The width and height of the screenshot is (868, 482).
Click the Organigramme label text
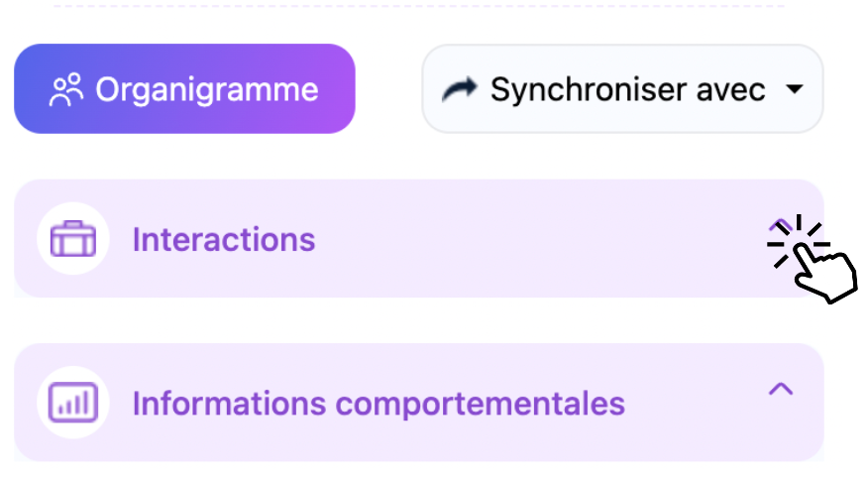207,89
